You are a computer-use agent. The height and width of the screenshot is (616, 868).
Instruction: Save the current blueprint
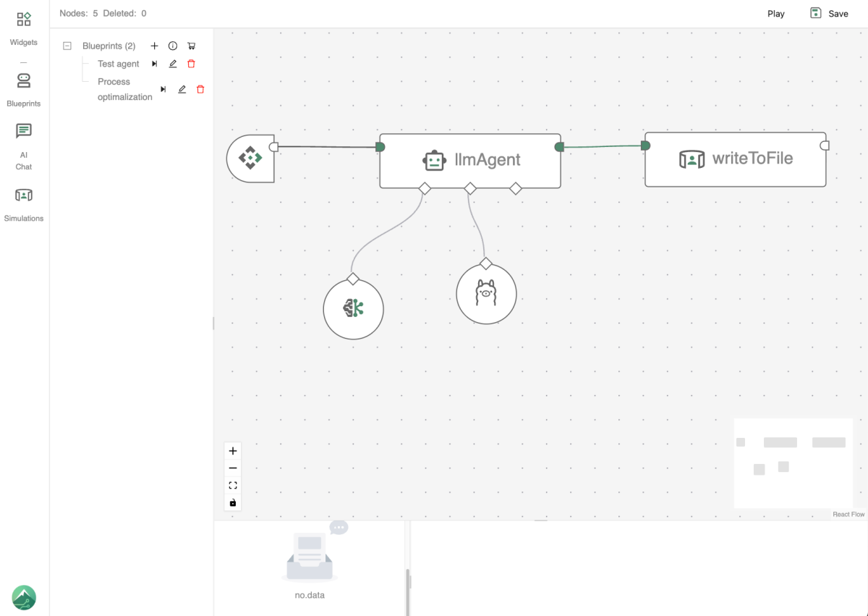click(x=829, y=13)
